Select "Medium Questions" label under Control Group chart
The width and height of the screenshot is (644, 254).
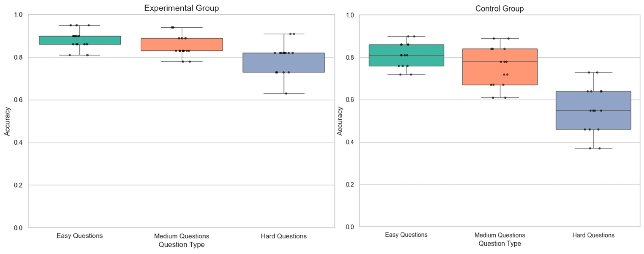tap(500, 235)
